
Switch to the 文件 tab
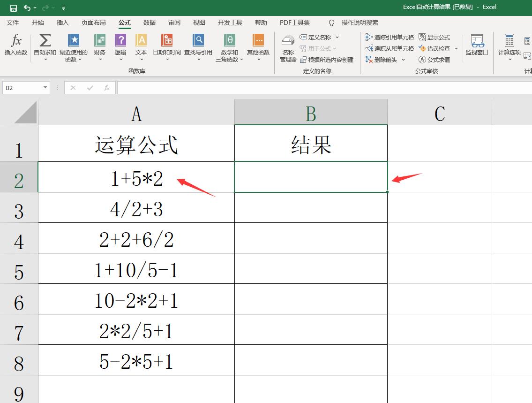(x=13, y=23)
